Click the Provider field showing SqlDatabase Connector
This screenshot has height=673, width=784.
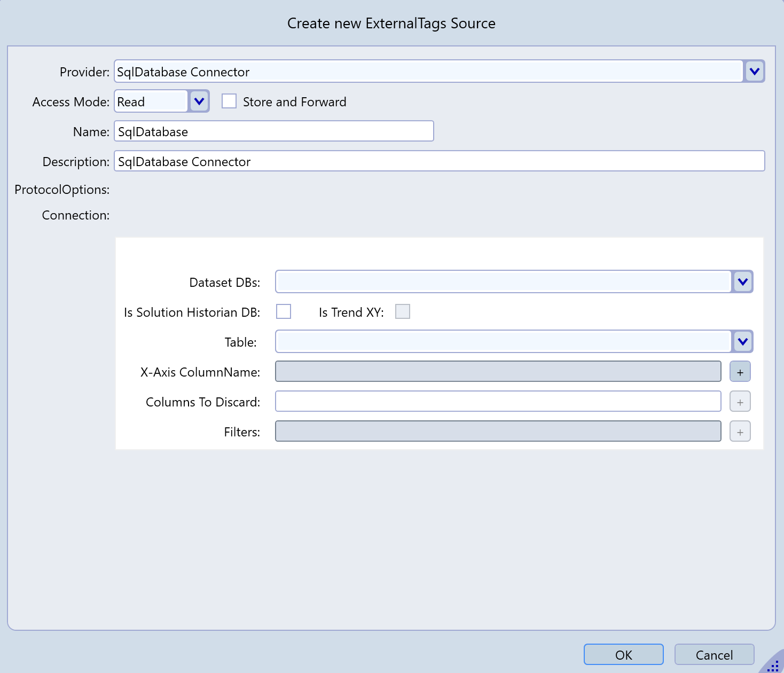tap(427, 72)
